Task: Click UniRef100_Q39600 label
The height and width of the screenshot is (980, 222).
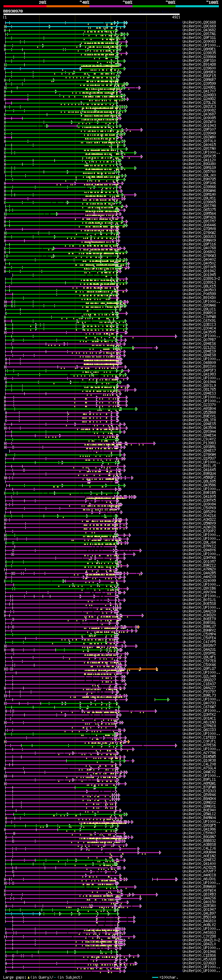Action: [x=199, y=68]
